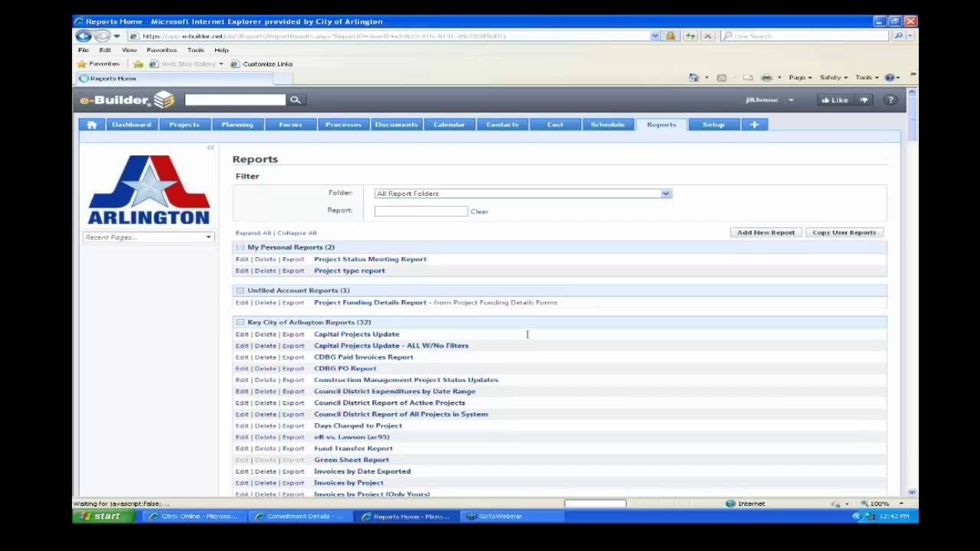The height and width of the screenshot is (551, 980).
Task: Click the Internet zone globe in status bar
Action: click(730, 504)
